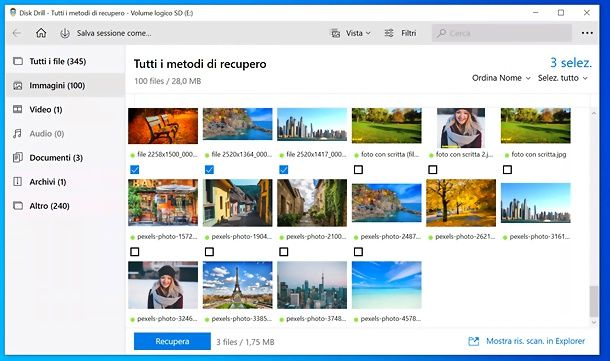Viewport: 610px width, 361px height.
Task: Click the save session download icon
Action: [65, 33]
